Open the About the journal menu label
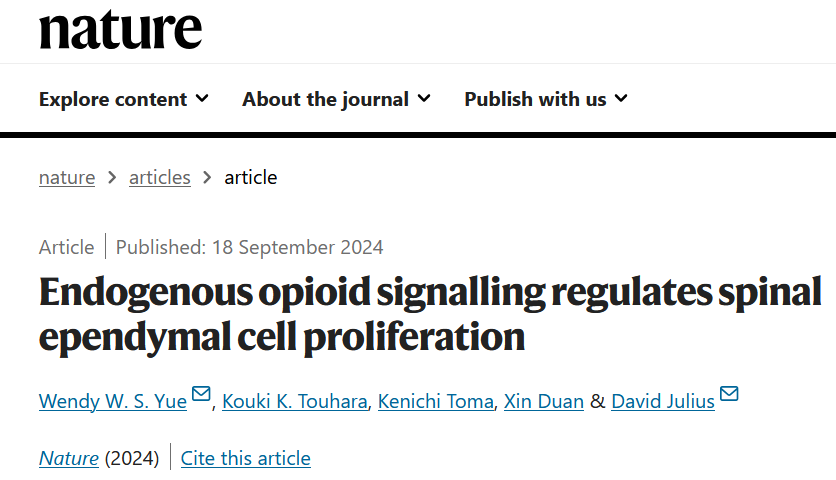Viewport: 836px width, 480px height. 325,99
